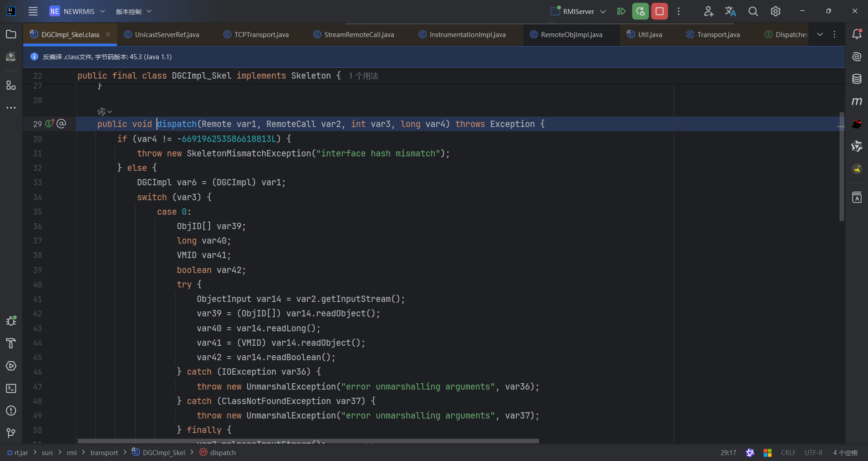This screenshot has height=461, width=868.
Task: Click the vertical editor scrollbar
Action: point(841,166)
